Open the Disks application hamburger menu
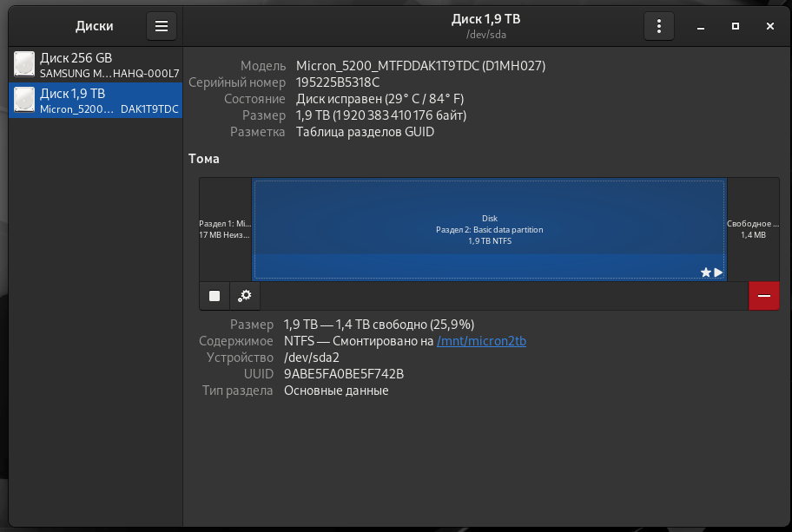The image size is (792, 532). click(x=162, y=26)
